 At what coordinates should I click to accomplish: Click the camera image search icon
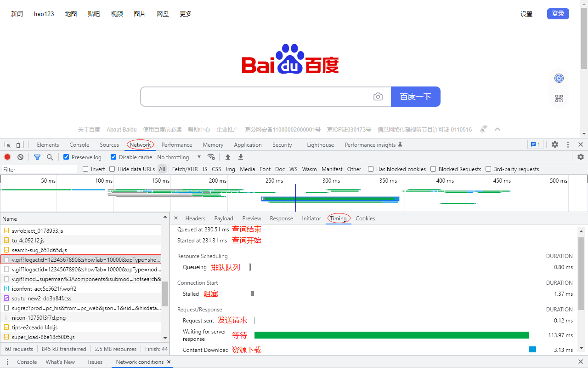coord(378,97)
